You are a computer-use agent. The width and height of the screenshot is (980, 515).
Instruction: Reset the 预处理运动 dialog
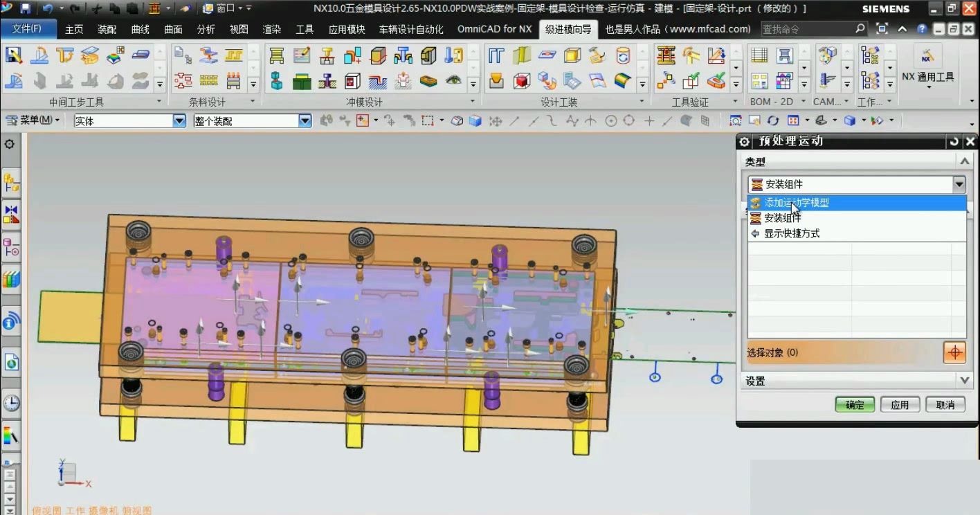click(954, 141)
